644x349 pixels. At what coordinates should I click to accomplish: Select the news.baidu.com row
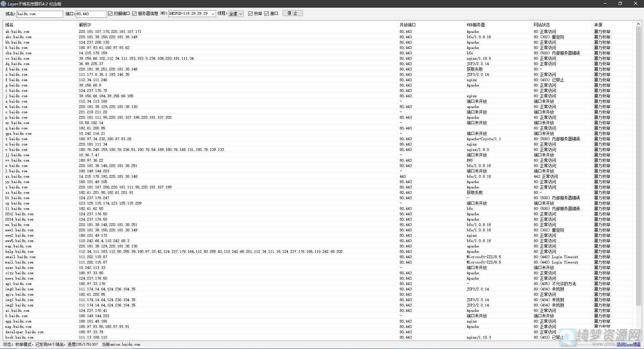(x=319, y=278)
